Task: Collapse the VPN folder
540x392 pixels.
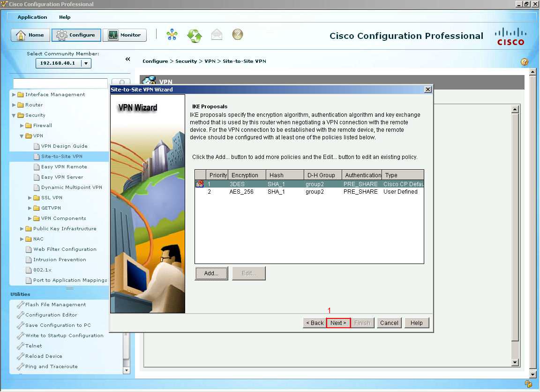Action: coord(22,136)
